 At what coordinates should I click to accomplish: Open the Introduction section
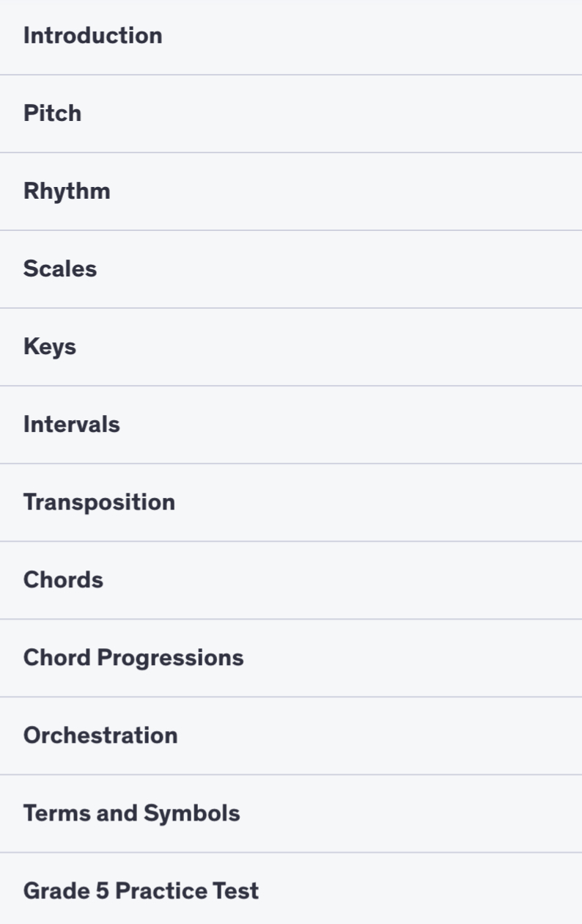pyautogui.click(x=93, y=36)
